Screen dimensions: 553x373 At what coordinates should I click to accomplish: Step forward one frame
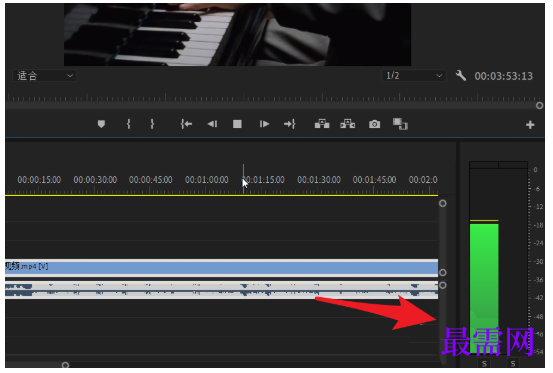[264, 124]
